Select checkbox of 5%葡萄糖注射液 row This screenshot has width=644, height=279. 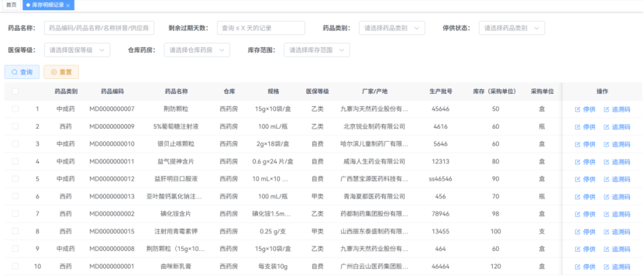[x=15, y=126]
